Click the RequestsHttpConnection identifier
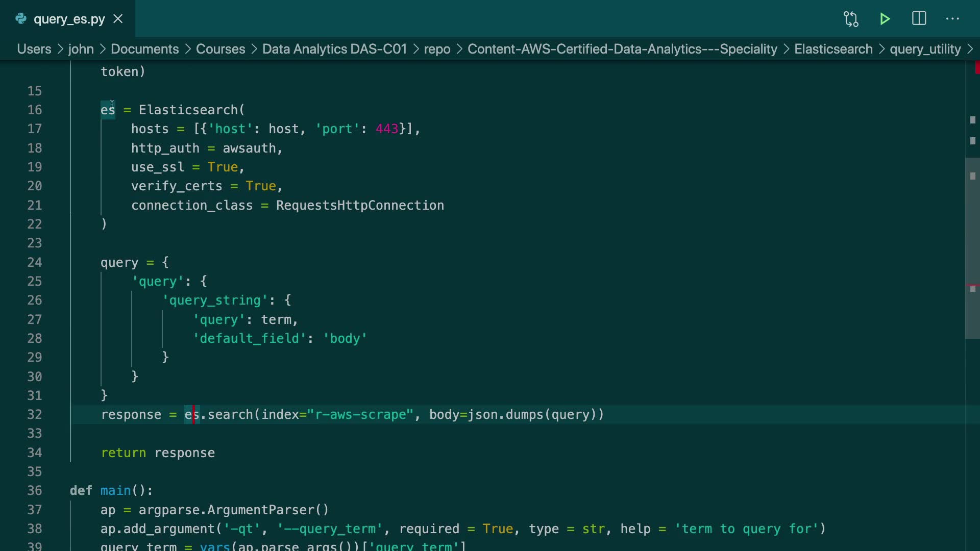The height and width of the screenshot is (551, 980). (360, 205)
